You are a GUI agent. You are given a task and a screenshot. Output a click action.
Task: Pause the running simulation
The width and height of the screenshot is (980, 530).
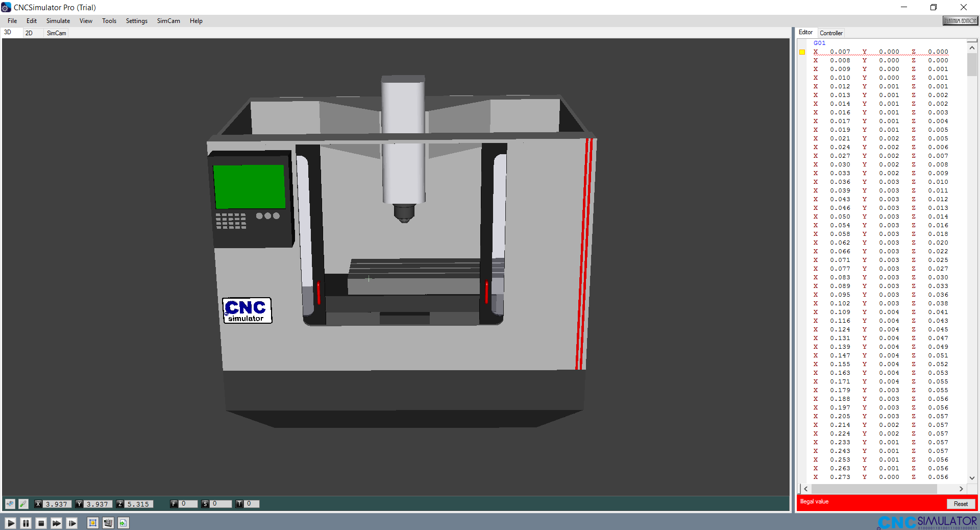26,523
